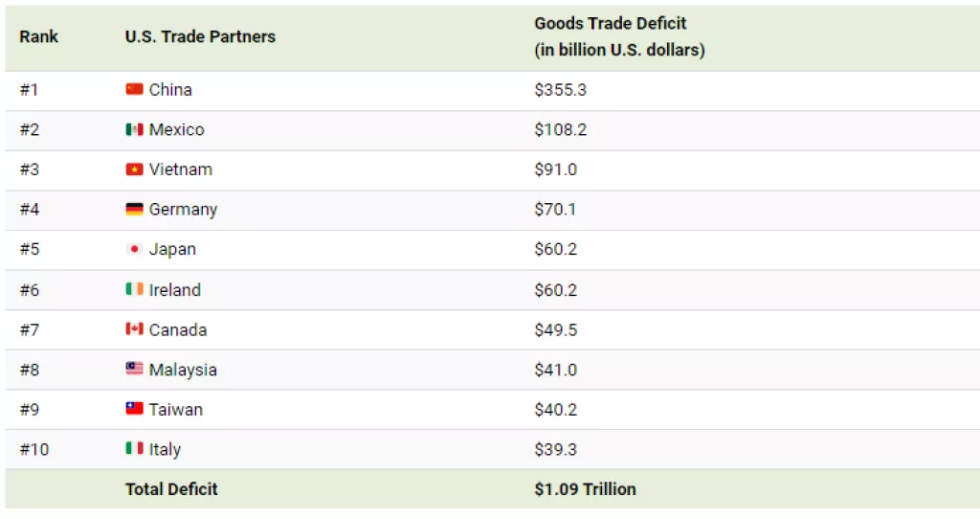This screenshot has width=980, height=519.
Task: Click the Taiwan flag icon
Action: tap(134, 409)
